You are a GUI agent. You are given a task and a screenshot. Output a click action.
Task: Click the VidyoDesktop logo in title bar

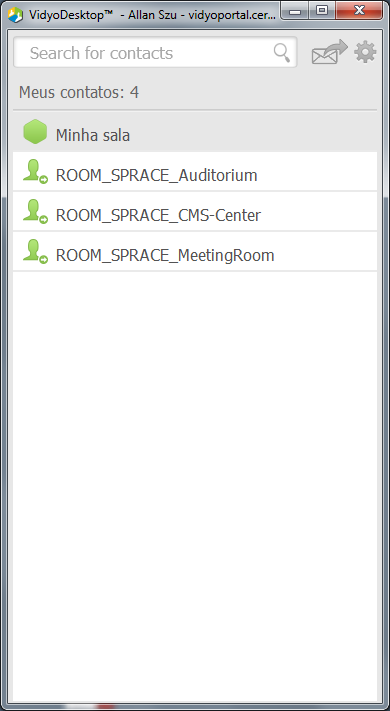pyautogui.click(x=16, y=15)
